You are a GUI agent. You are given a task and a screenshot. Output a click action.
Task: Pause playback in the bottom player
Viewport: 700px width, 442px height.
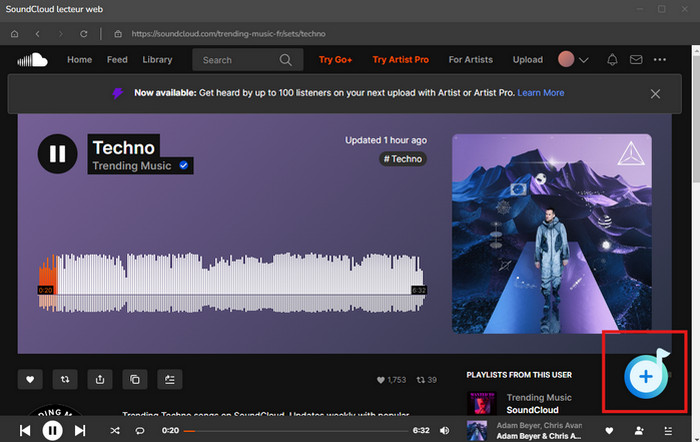(x=52, y=430)
